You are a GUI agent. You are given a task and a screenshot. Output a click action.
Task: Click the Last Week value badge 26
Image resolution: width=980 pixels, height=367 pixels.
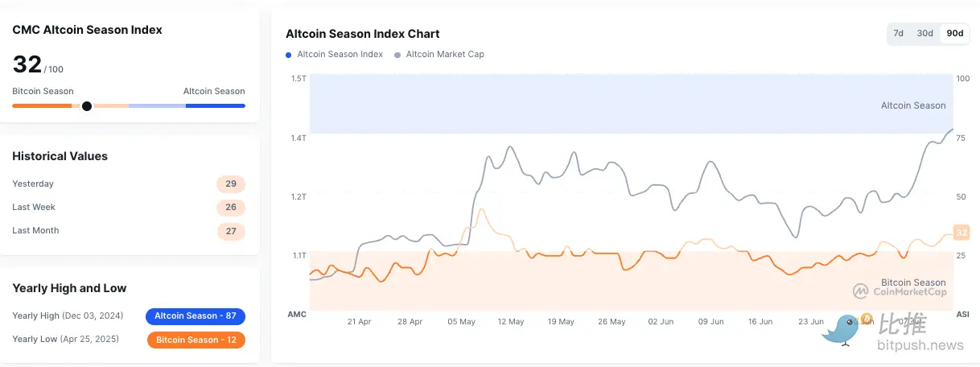231,208
